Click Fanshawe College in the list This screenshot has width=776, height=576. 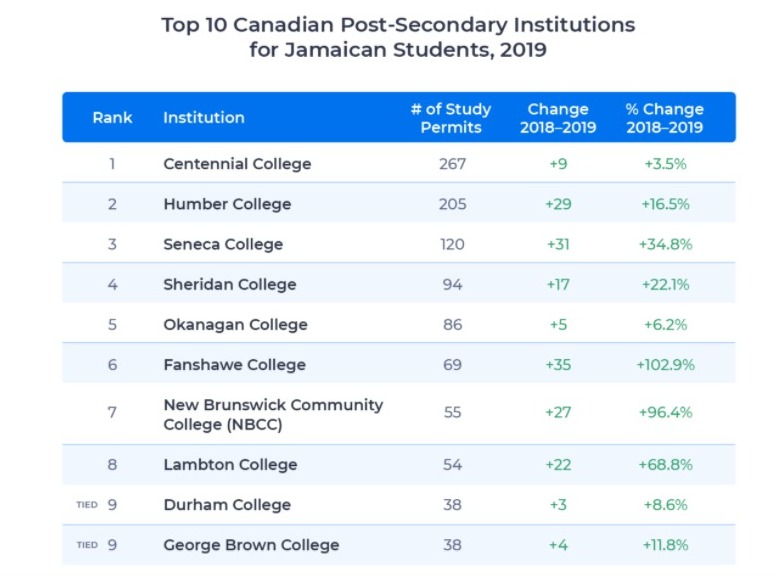tap(234, 364)
